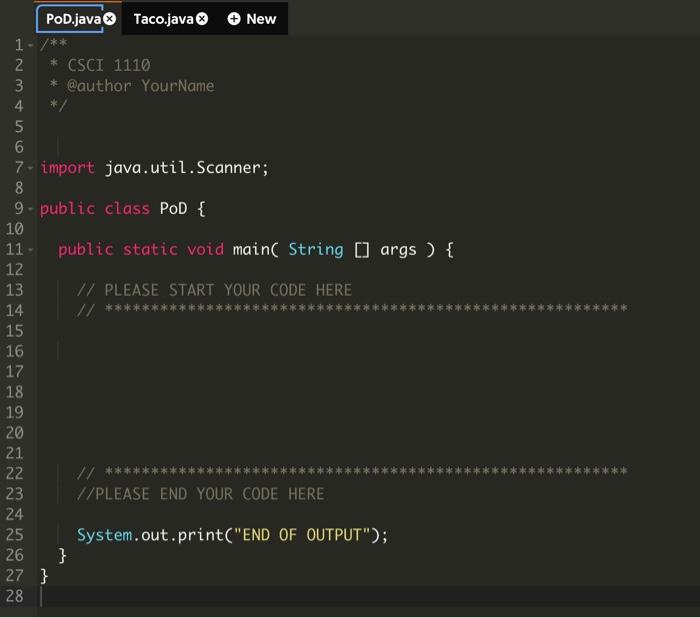Click closing brace on line 27
This screenshot has width=700, height=618.
(44, 576)
